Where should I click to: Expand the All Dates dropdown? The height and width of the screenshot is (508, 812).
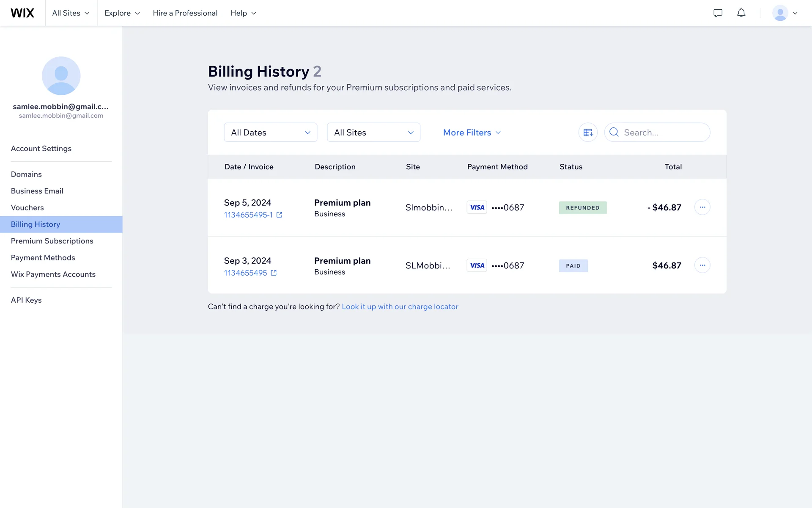[x=270, y=133]
